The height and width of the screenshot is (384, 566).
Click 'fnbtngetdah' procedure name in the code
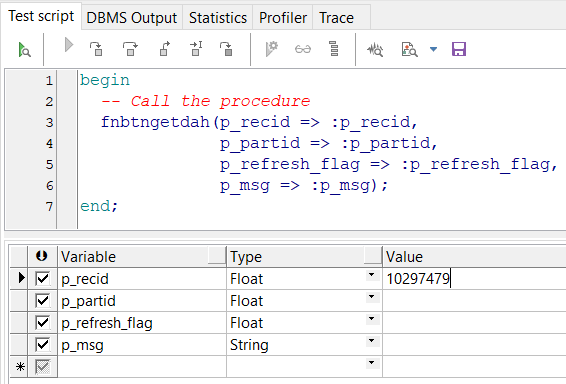point(156,123)
